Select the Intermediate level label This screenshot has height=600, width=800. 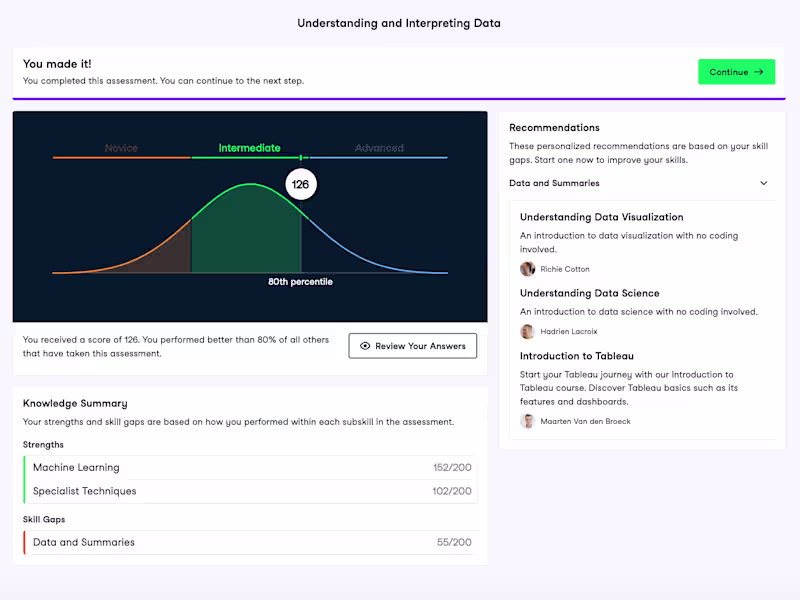(x=249, y=148)
